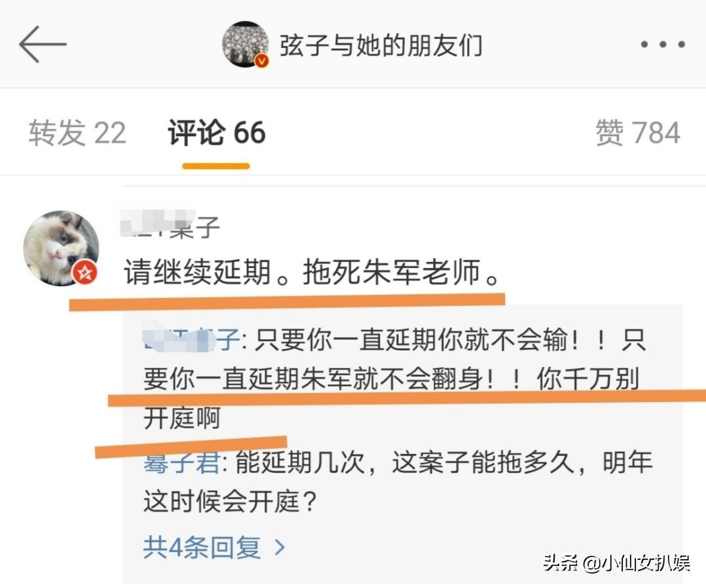Tap the red star badge on cat avatar

84,272
